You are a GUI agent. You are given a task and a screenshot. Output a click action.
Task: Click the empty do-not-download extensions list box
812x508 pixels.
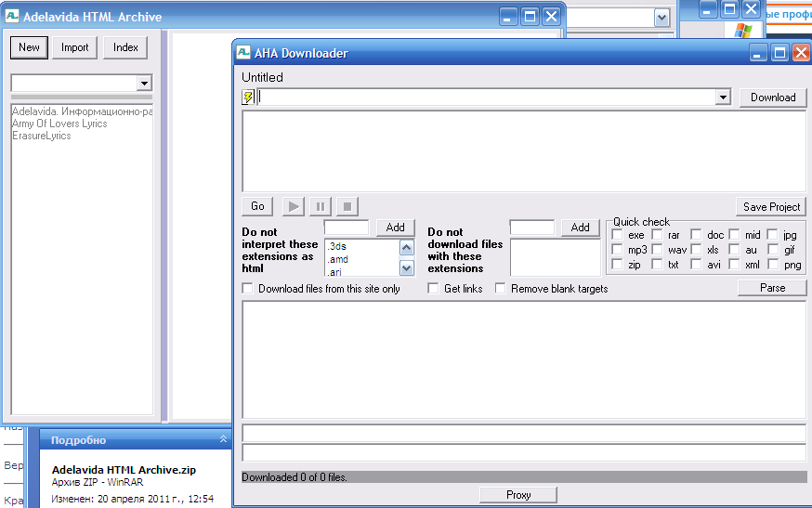click(x=555, y=257)
